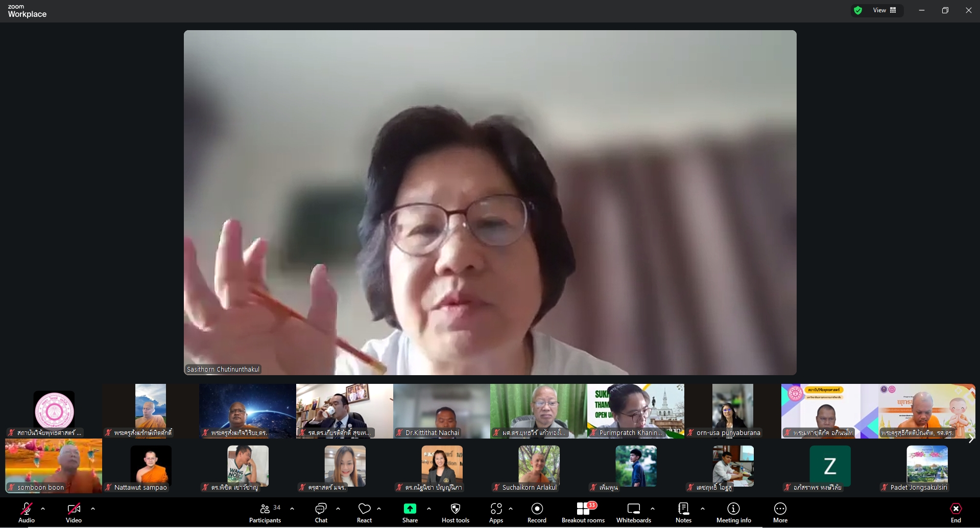
Task: Open the View layout menu
Action: pyautogui.click(x=885, y=10)
